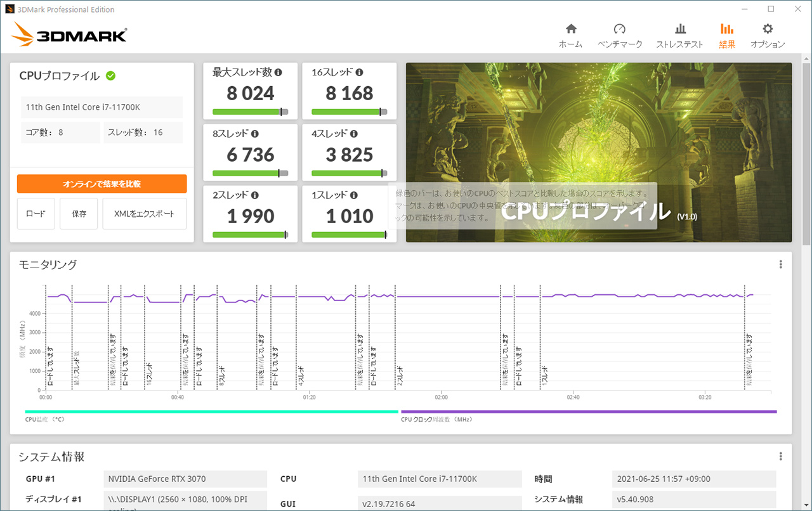
Task: Click the 3DMARK logo
Action: coord(69,36)
